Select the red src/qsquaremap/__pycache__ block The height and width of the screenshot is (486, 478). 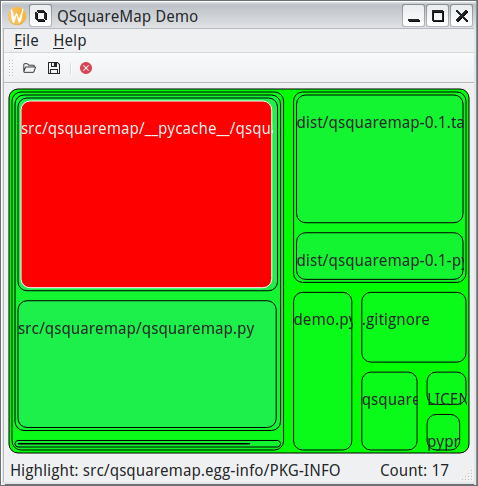click(146, 194)
